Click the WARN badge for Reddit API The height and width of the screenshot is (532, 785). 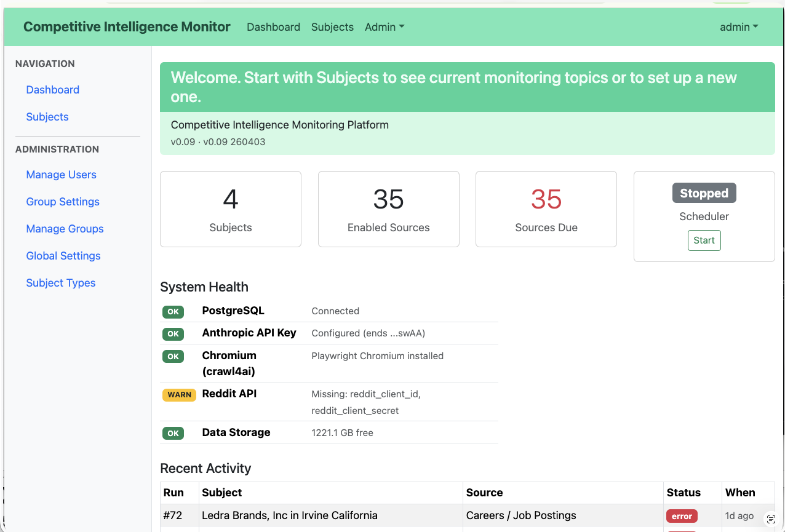tap(179, 395)
